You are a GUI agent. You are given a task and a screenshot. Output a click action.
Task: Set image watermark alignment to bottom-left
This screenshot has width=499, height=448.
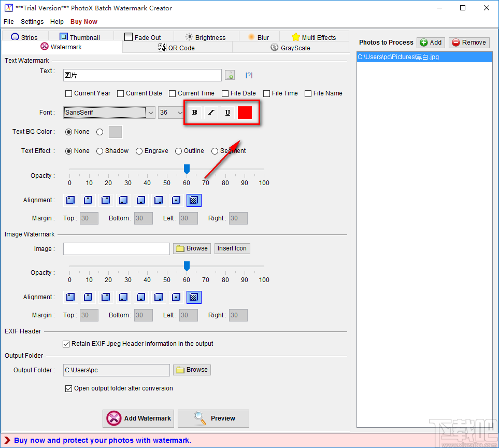point(123,297)
